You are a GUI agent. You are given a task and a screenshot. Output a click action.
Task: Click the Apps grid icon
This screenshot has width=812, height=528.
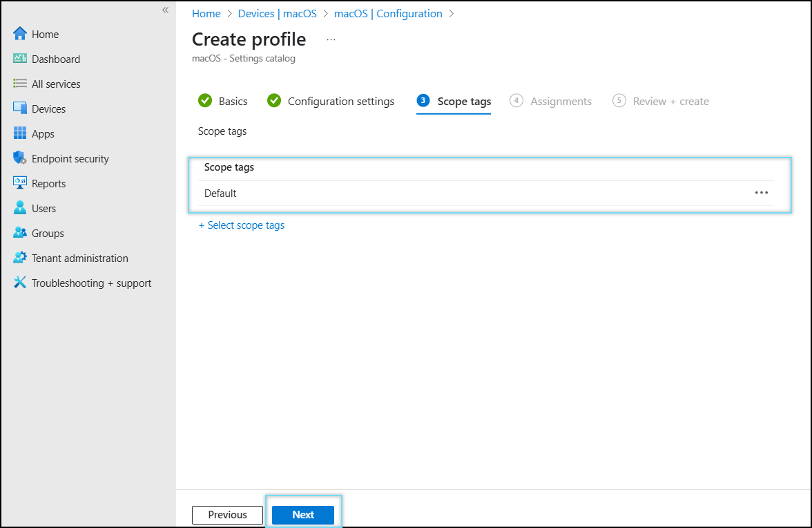pyautogui.click(x=19, y=133)
